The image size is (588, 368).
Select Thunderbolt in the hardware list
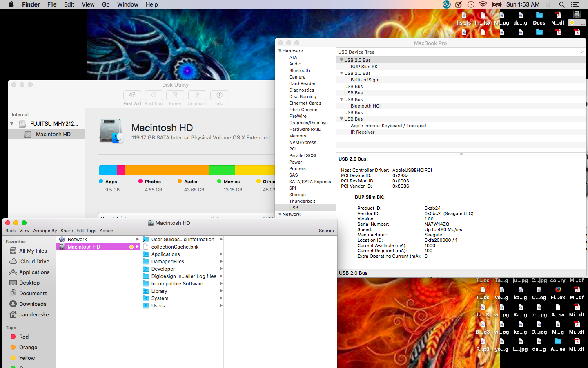pyautogui.click(x=302, y=201)
